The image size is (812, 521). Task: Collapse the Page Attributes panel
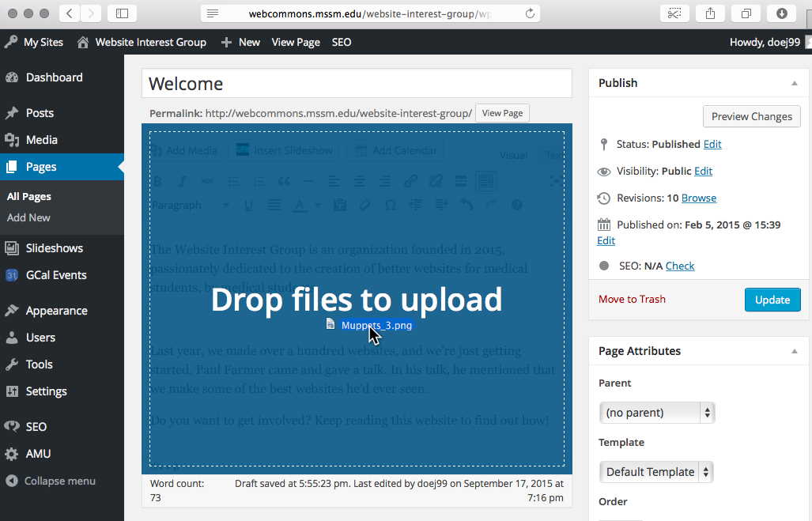[794, 351]
